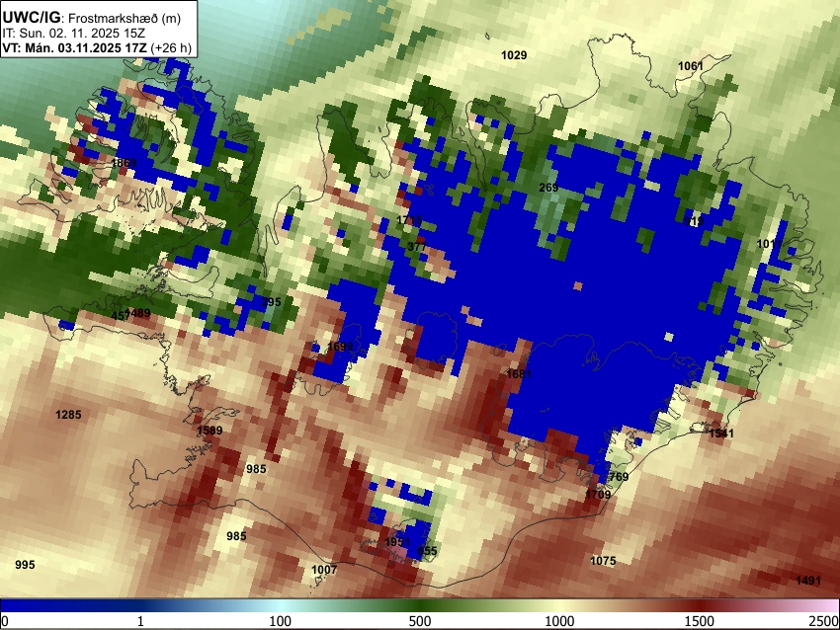Click the 500 label on the color scale
The width and height of the screenshot is (840, 630).
point(419,621)
